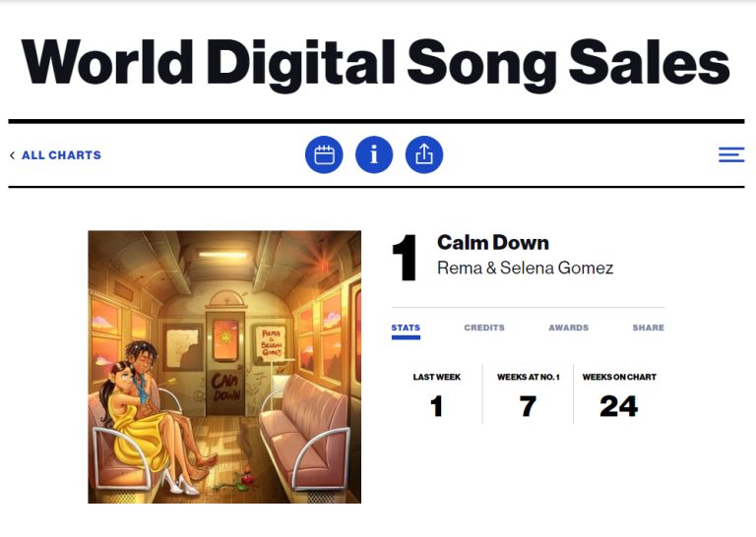The height and width of the screenshot is (537, 756).
Task: Open the Share tab under the song
Action: pyautogui.click(x=648, y=328)
